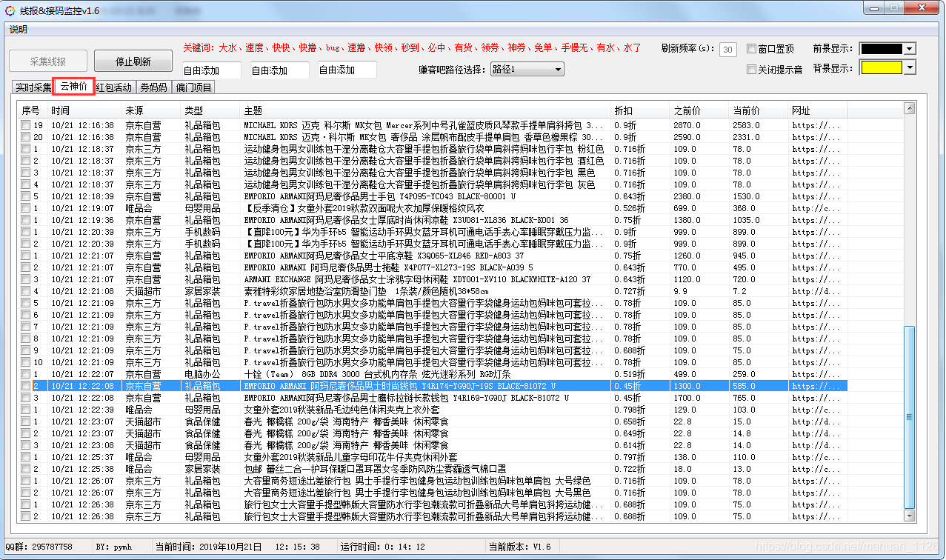Click the app icon in title bar
The height and width of the screenshot is (560, 946).
point(10,10)
